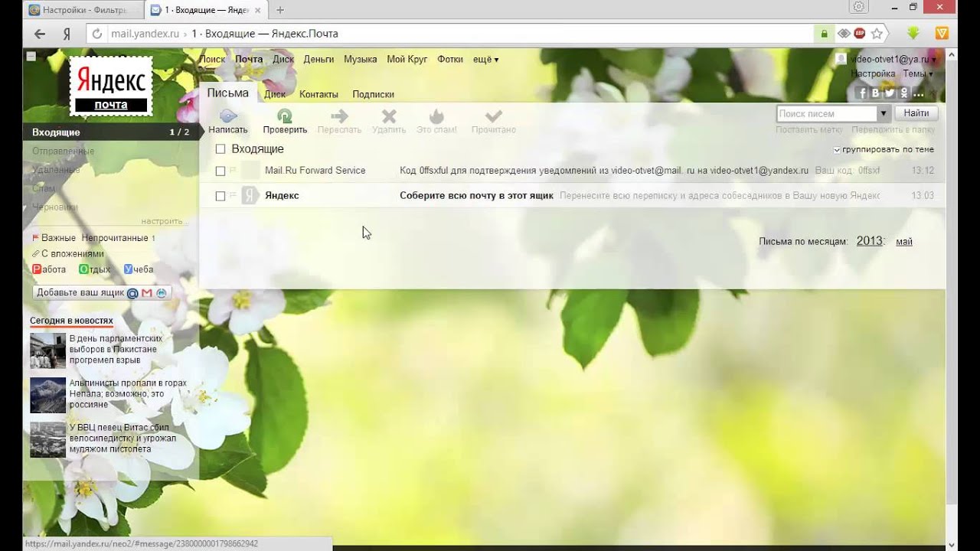Viewport: 980px width, 551px height.
Task: Open the май month link
Action: point(903,242)
